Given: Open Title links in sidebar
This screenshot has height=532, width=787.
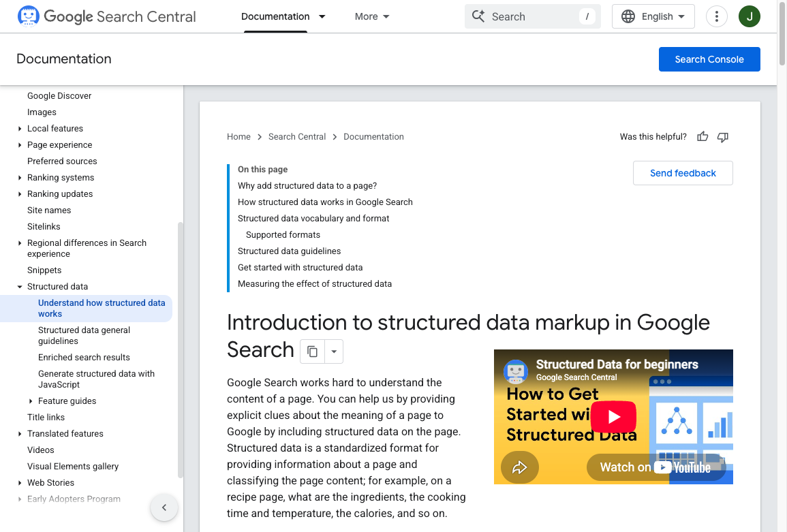Looking at the screenshot, I should [x=46, y=417].
